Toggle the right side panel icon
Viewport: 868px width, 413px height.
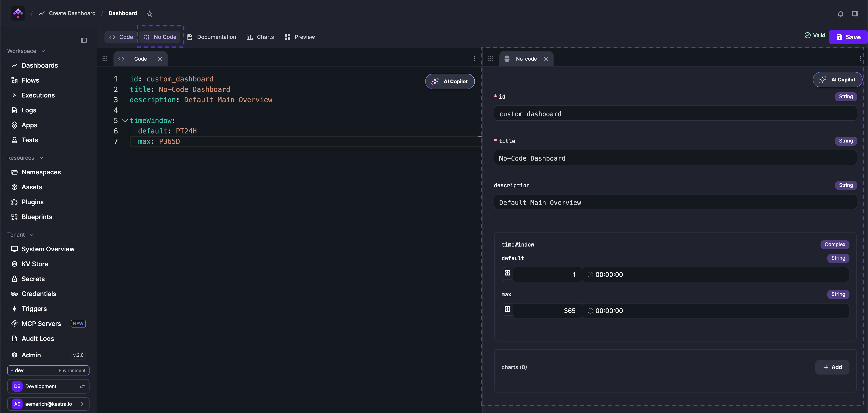855,14
